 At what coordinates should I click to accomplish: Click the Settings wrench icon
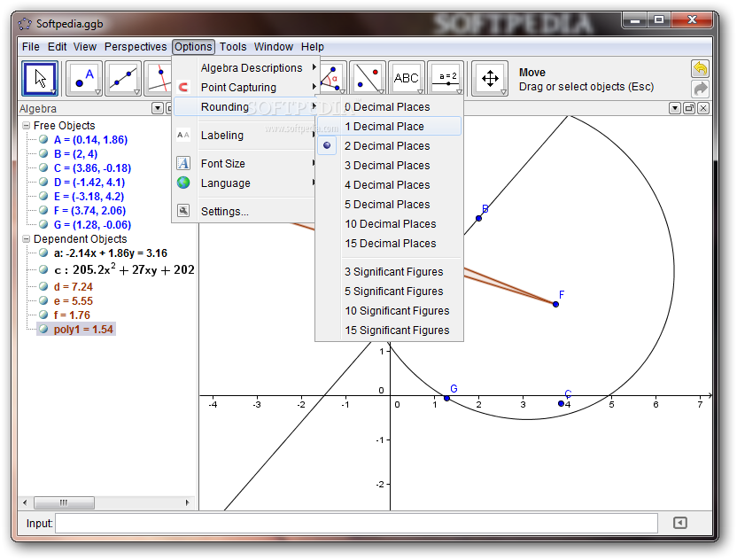183,211
